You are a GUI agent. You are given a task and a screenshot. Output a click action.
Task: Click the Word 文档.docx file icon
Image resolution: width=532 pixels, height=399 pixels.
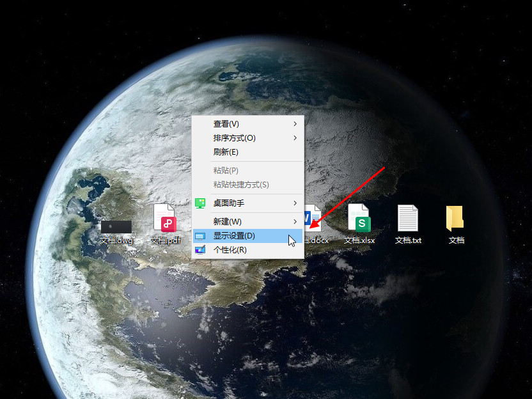point(313,219)
